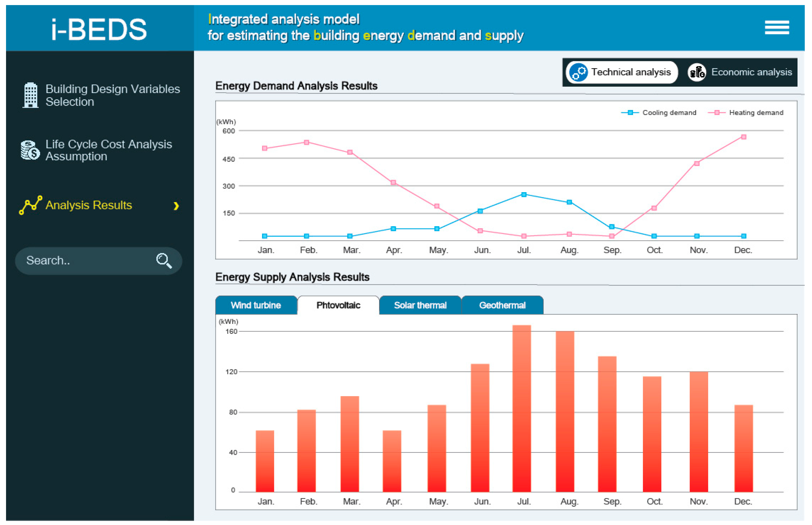Click the building icon in sidebar
The image size is (812, 525).
click(30, 95)
